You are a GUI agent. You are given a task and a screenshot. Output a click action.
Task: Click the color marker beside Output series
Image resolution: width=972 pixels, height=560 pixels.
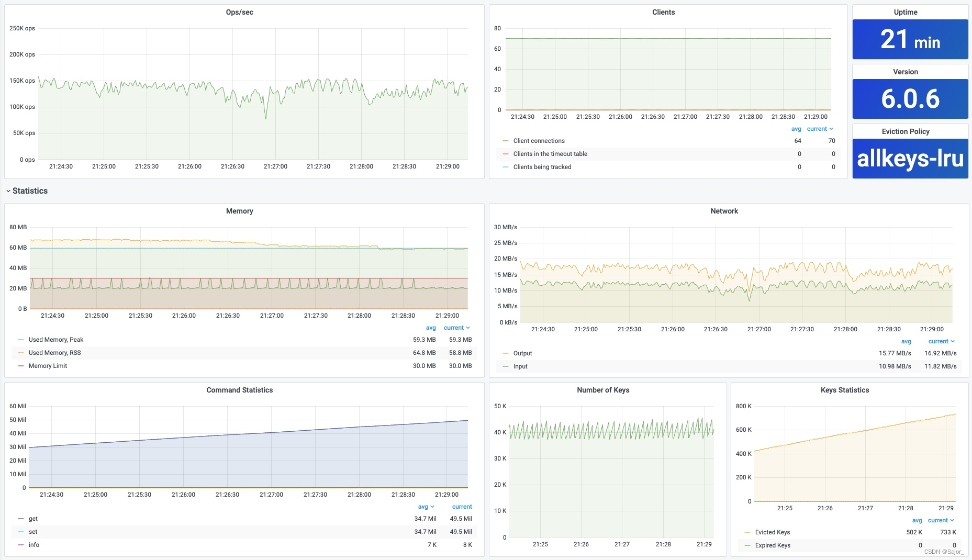pyautogui.click(x=505, y=353)
